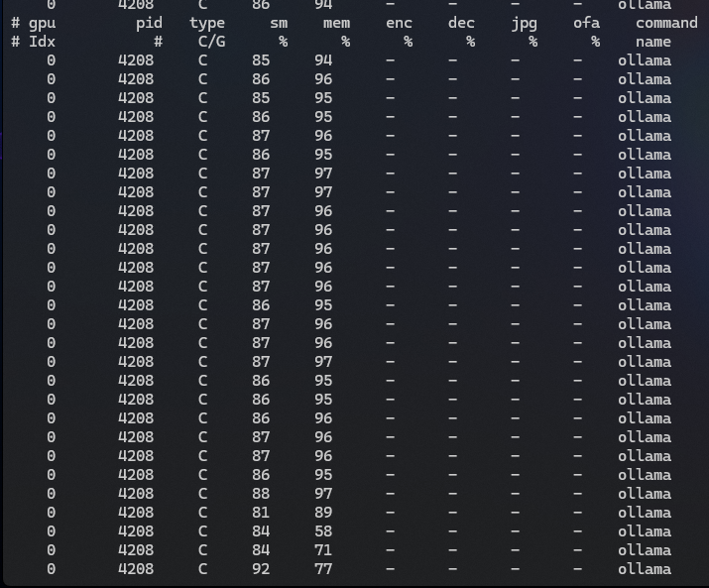Select "ollama" in the sm 81 row
This screenshot has height=588, width=709.
point(645,513)
